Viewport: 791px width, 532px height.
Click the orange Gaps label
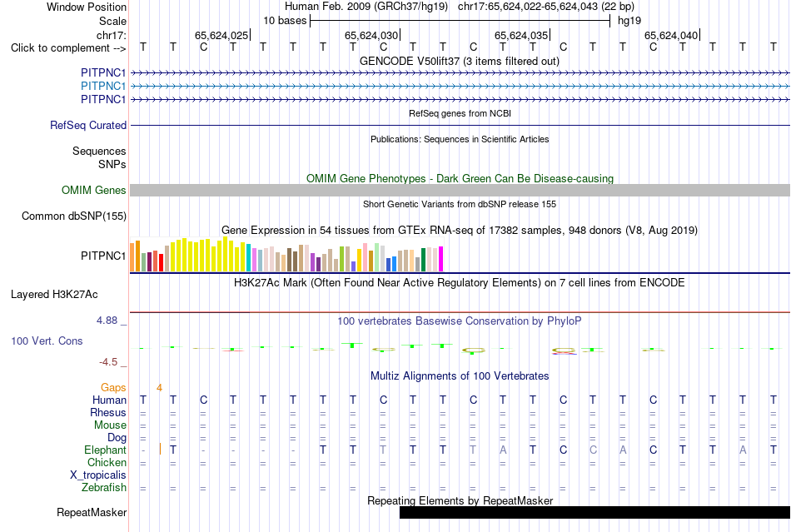pyautogui.click(x=113, y=387)
